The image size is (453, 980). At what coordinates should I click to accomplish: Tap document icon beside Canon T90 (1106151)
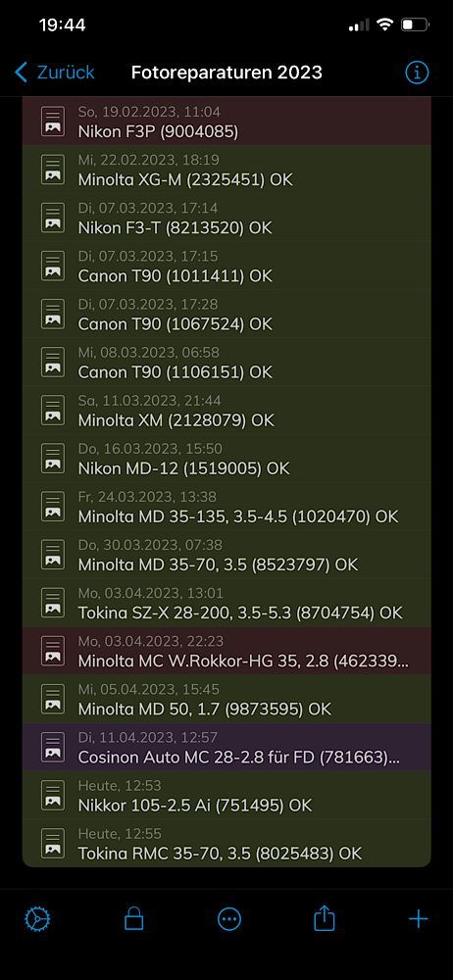coord(53,362)
